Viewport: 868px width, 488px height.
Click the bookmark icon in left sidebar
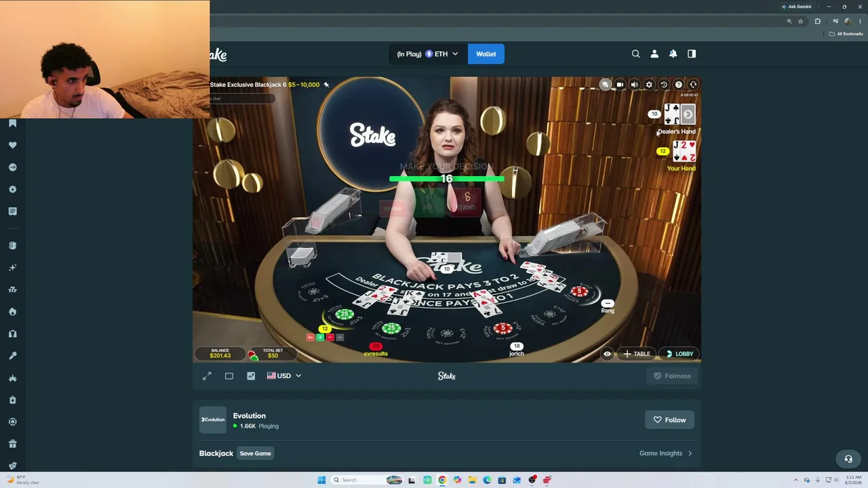pos(12,123)
